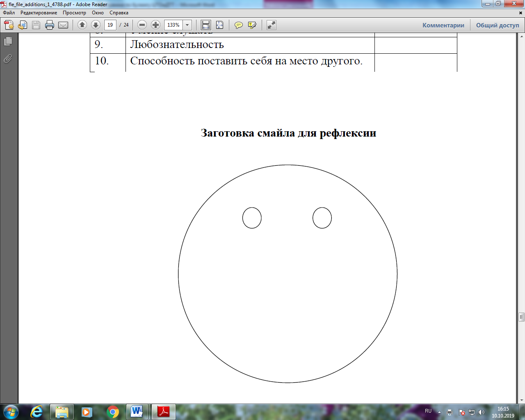Click the text Любознательность in table
Image resolution: width=525 pixels, height=420 pixels.
click(177, 44)
